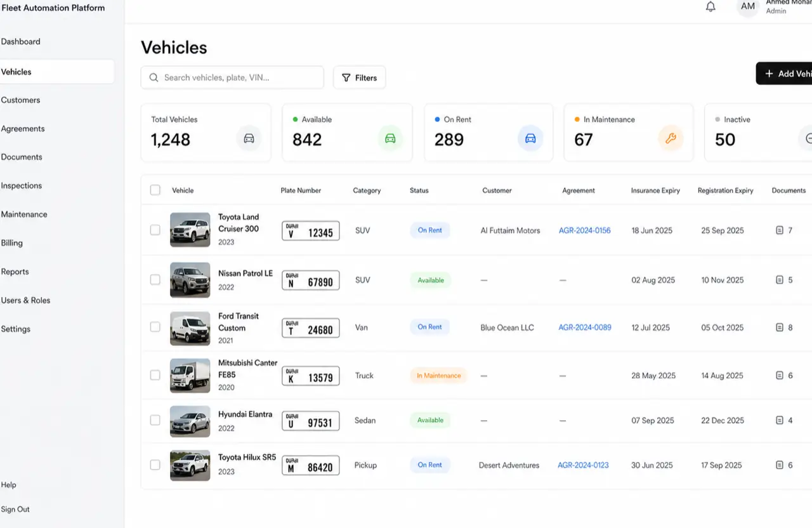Select the Hyundai Elantra checkbox

coord(155,419)
